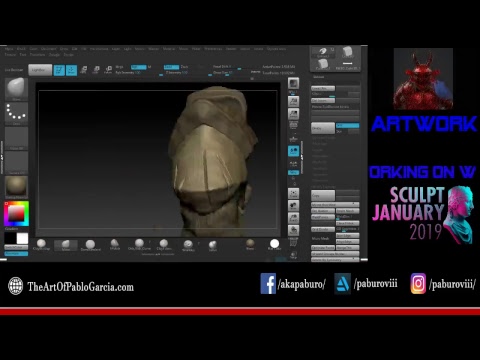Toggle the blue Draw mode icon

tap(71, 70)
